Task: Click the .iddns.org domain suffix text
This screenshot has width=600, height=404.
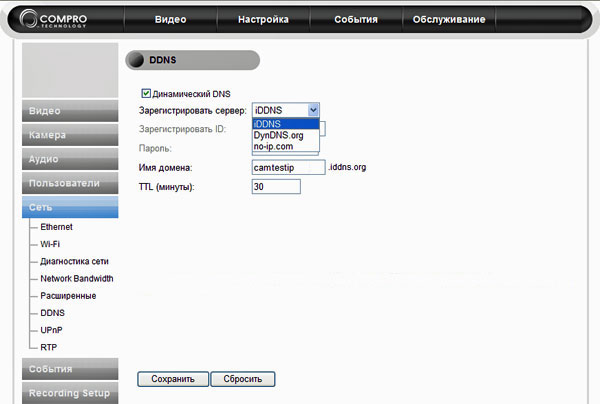Action: 347,167
